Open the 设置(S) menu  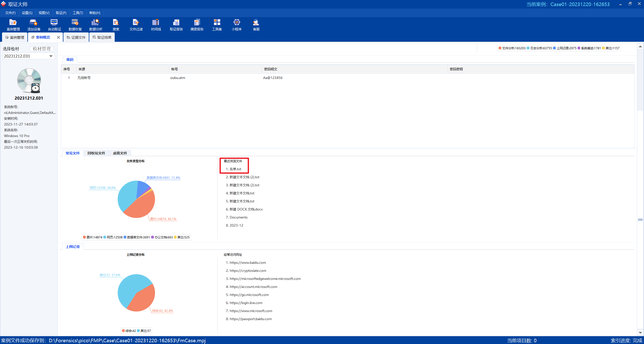point(27,13)
